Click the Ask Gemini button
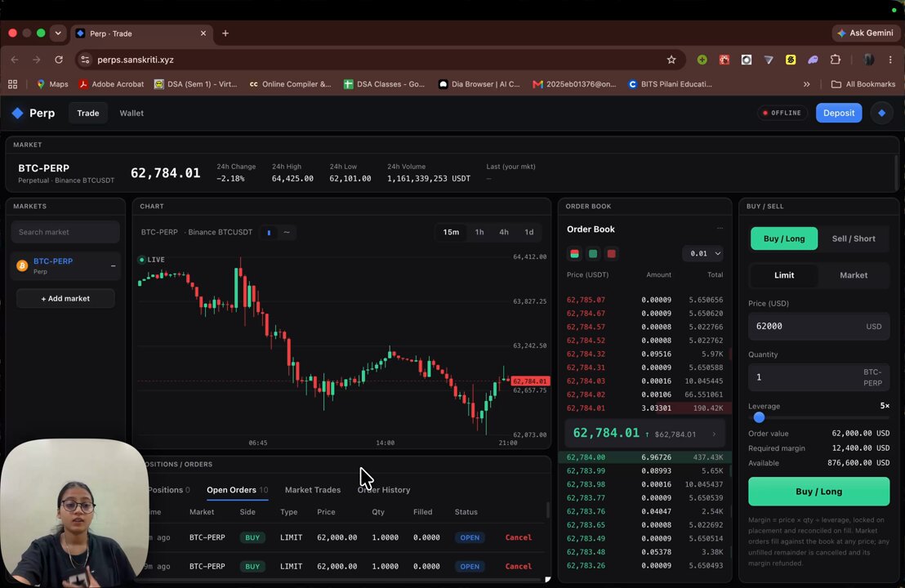This screenshot has width=905, height=588. pos(865,33)
